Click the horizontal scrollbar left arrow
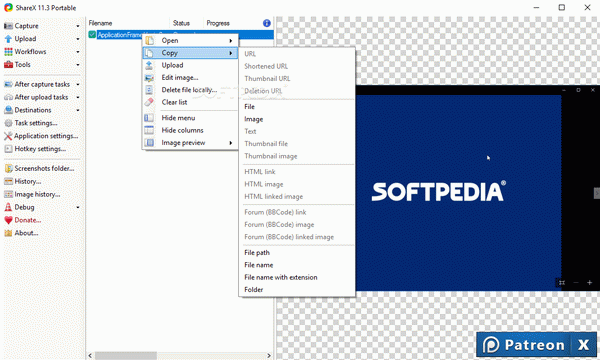This screenshot has width=600, height=360. [90, 356]
